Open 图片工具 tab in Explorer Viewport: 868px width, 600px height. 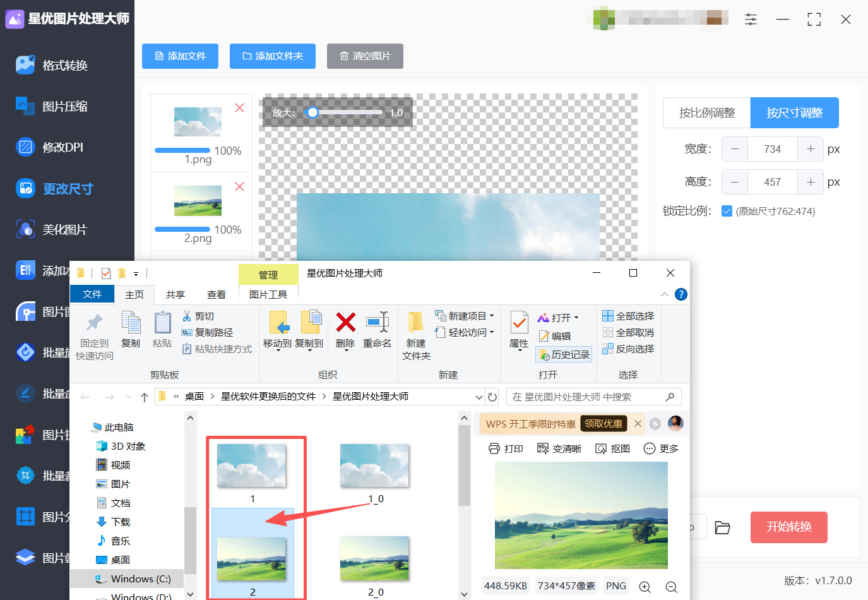[x=268, y=294]
